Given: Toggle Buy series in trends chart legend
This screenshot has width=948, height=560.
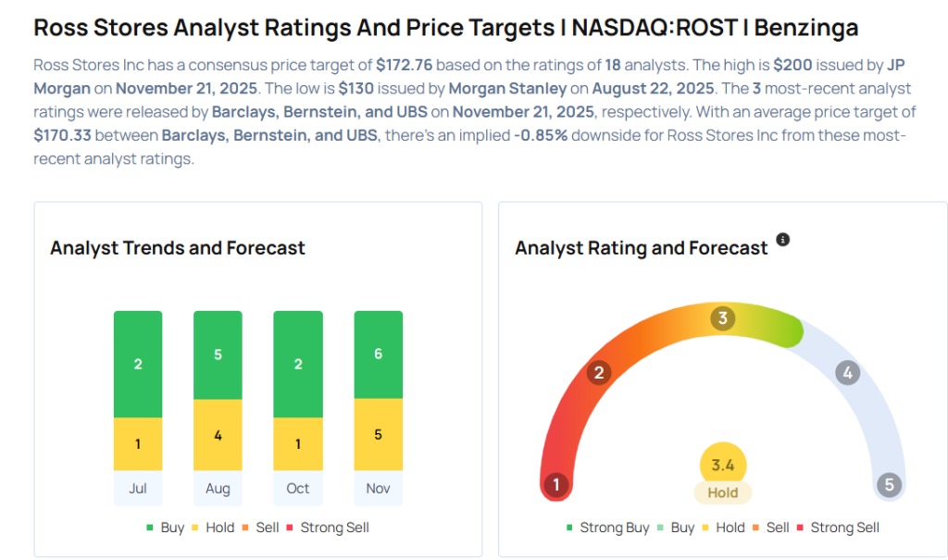Looking at the screenshot, I should (x=165, y=528).
